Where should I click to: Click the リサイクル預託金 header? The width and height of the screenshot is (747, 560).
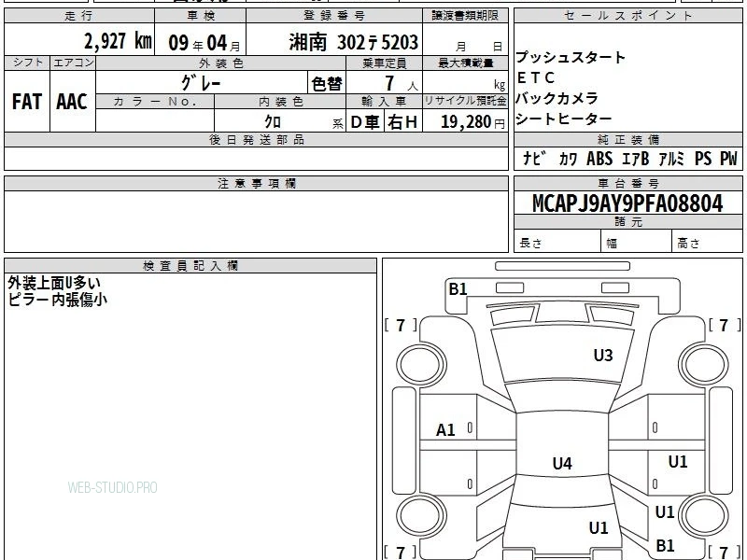tap(465, 101)
